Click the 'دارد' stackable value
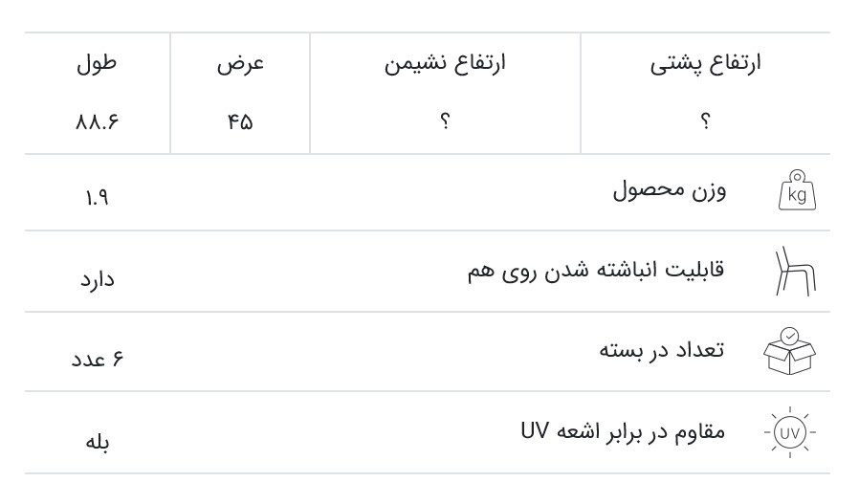This screenshot has height=504, width=859. point(96,280)
